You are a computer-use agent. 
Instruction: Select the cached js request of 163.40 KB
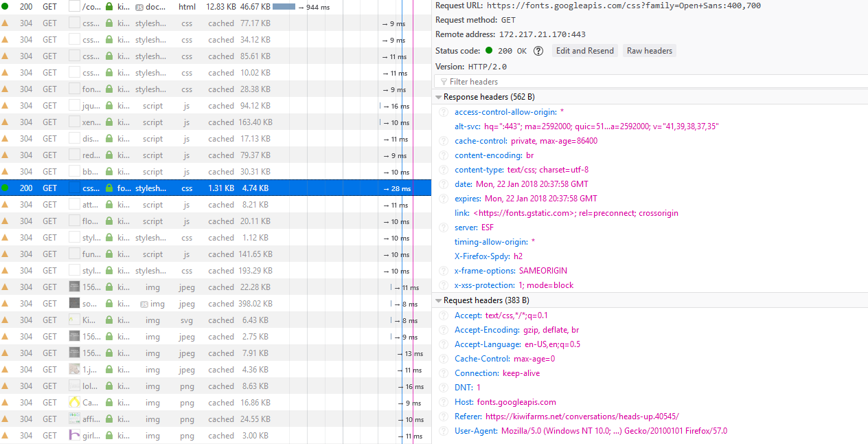(216, 122)
